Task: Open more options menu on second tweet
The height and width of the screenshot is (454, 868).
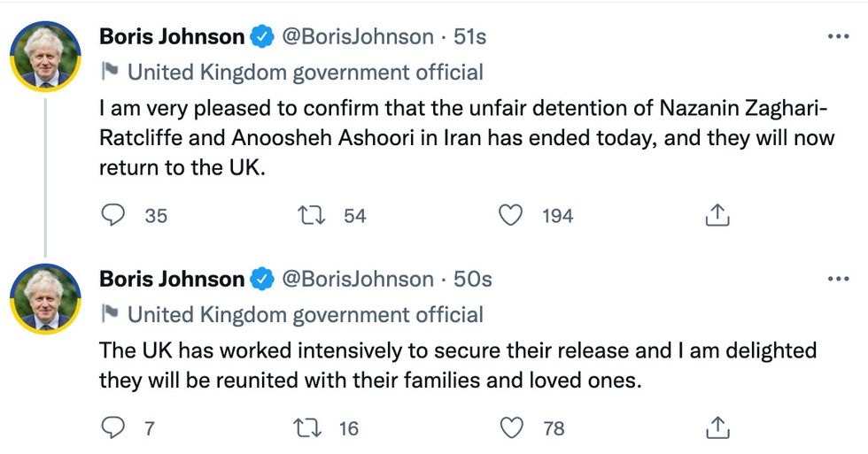Action: [x=837, y=279]
